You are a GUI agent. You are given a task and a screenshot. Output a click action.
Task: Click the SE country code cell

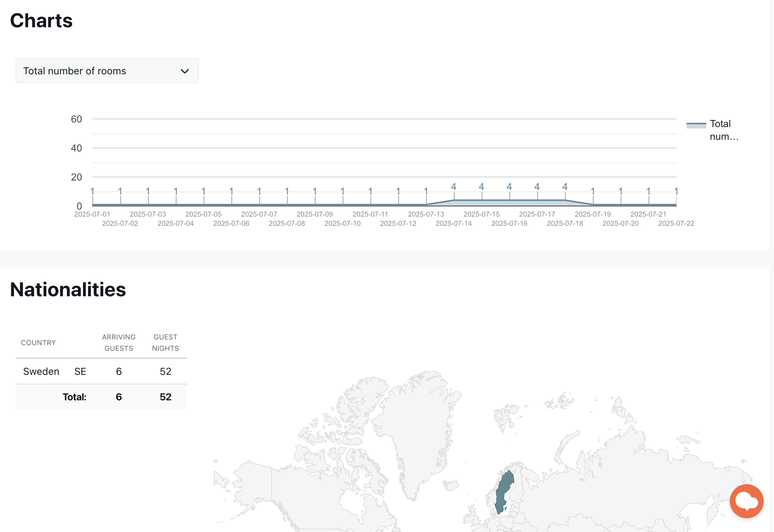80,371
